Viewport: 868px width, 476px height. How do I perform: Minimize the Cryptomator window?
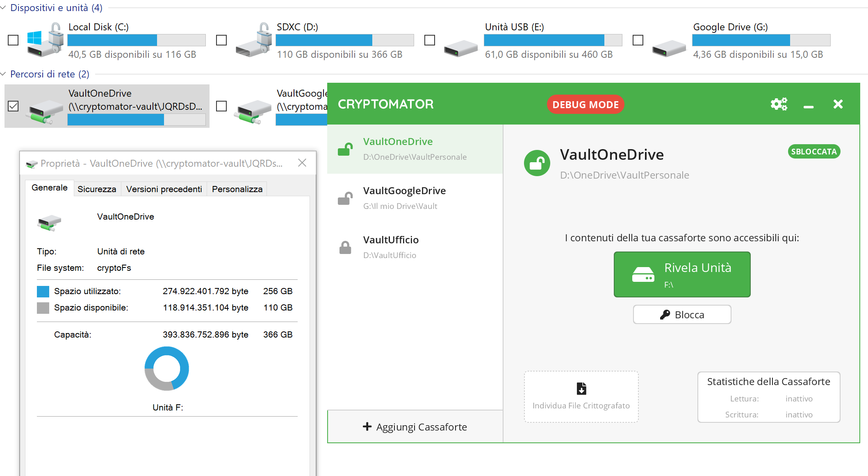(808, 107)
